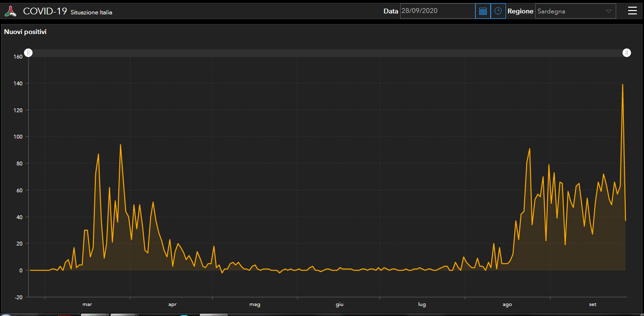644x316 pixels.
Task: Click the 'giu' month axis label
Action: point(339,304)
